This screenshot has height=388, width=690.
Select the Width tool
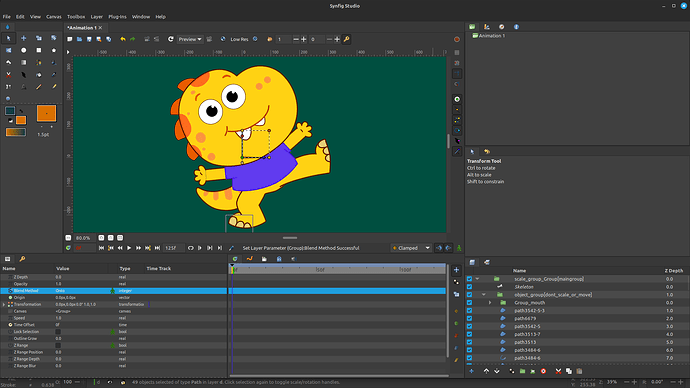pyautogui.click(x=24, y=75)
